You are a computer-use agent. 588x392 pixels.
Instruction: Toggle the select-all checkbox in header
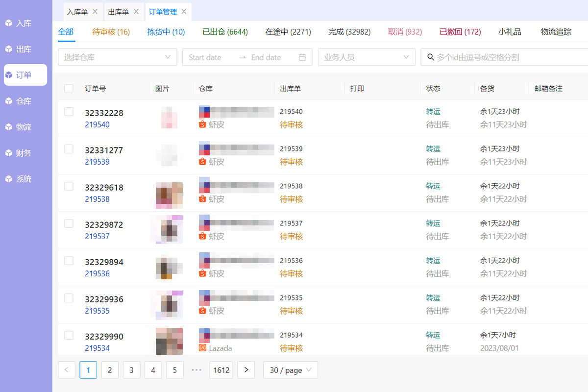pos(69,89)
